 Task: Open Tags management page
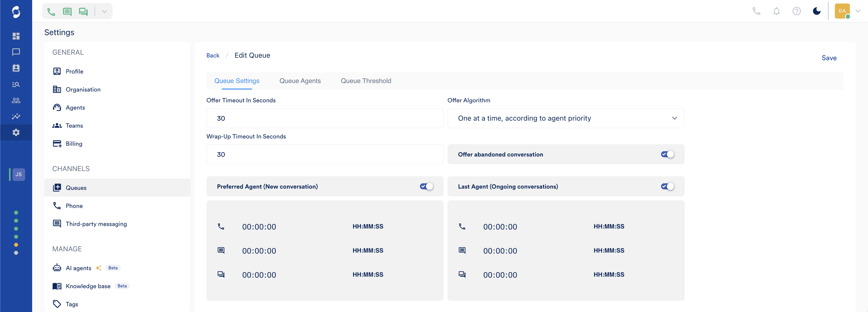pos(117,304)
